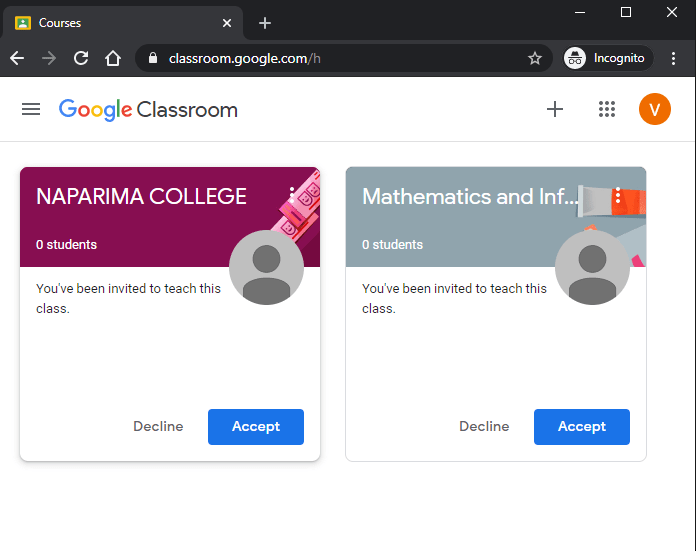696x551 pixels.
Task: Open the Google apps grid
Action: pyautogui.click(x=606, y=109)
